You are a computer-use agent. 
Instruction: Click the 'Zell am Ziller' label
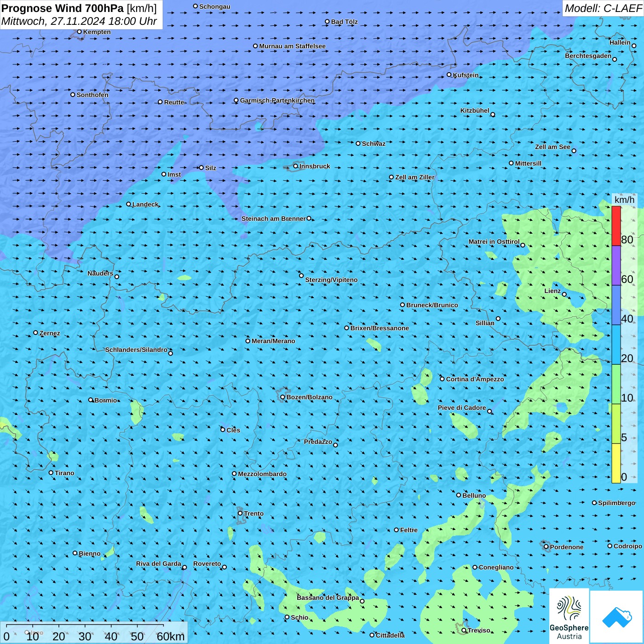pyautogui.click(x=415, y=177)
